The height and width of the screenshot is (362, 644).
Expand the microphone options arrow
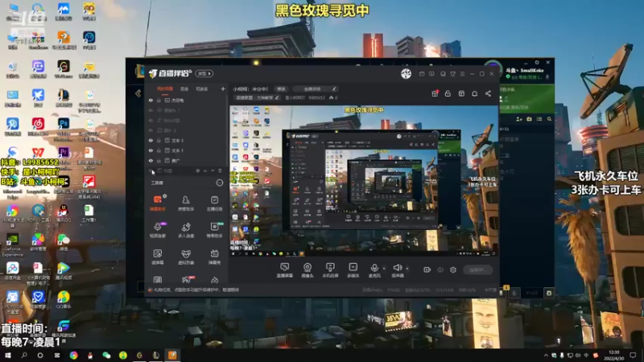tap(384, 269)
